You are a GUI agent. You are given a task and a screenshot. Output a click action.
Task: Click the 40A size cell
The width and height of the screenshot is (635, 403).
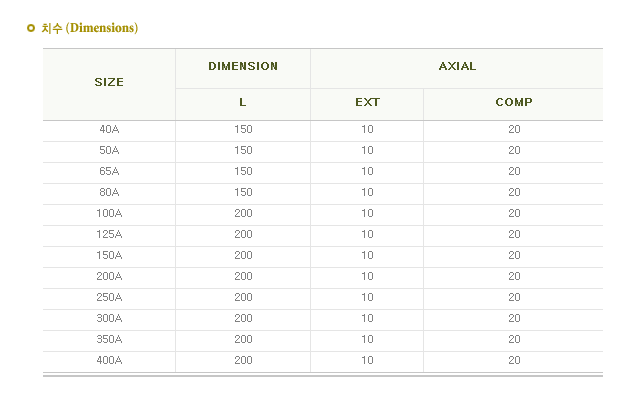(x=109, y=130)
